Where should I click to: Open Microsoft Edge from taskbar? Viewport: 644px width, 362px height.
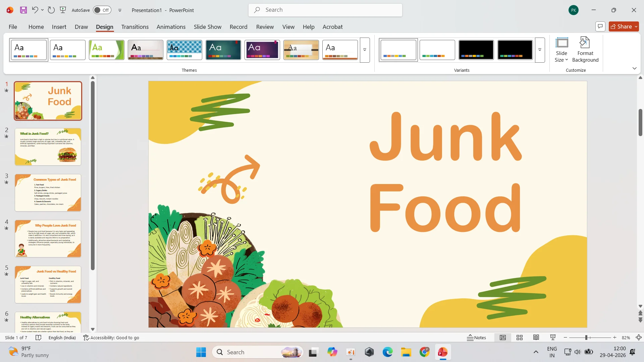point(387,352)
